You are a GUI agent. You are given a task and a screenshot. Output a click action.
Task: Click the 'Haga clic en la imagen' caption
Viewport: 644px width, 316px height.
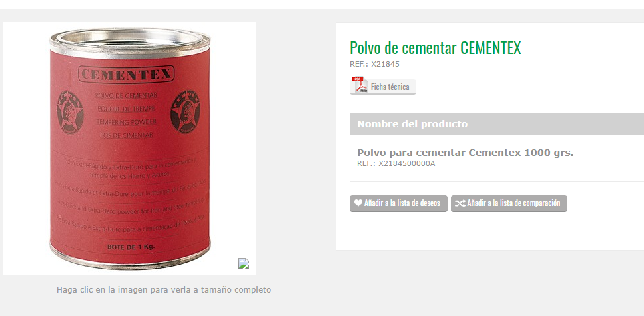164,290
